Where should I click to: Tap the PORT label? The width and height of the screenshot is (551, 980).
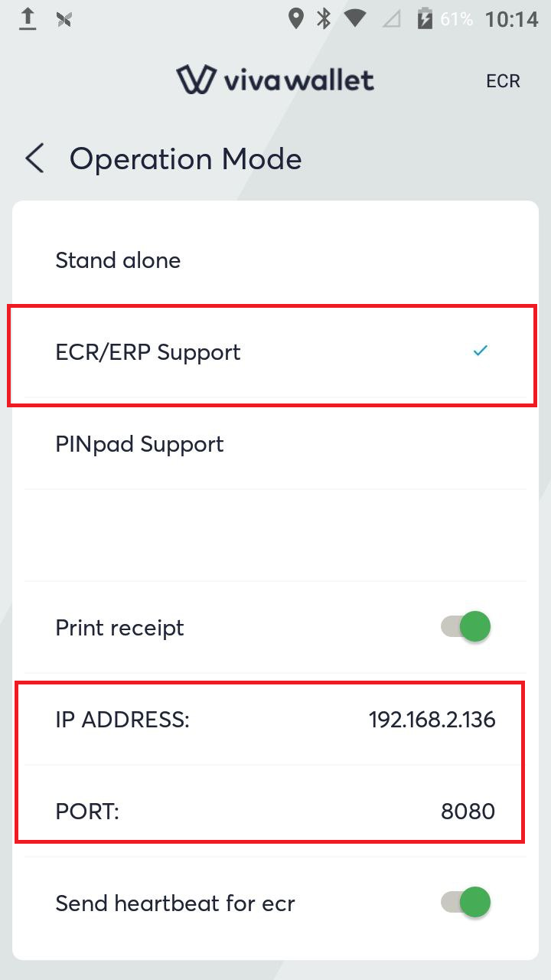[x=87, y=812]
